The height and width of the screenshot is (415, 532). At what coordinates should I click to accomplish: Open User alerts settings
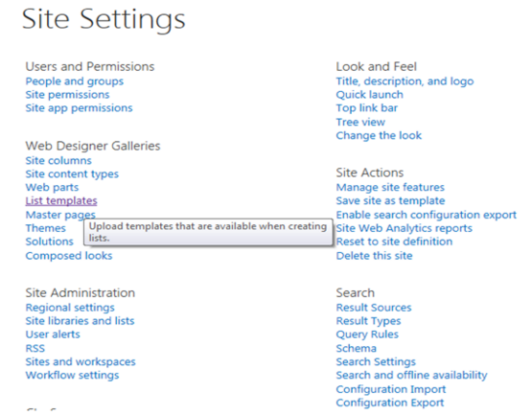(53, 334)
